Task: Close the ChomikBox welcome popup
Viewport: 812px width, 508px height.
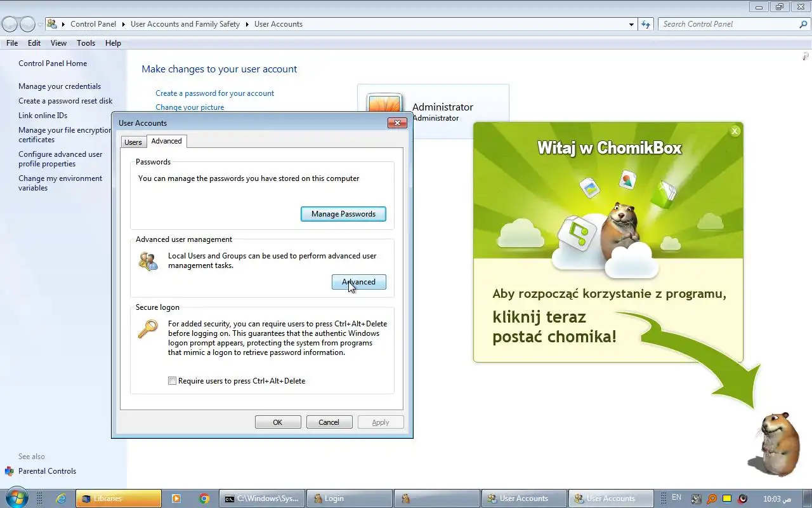Action: coord(735,131)
